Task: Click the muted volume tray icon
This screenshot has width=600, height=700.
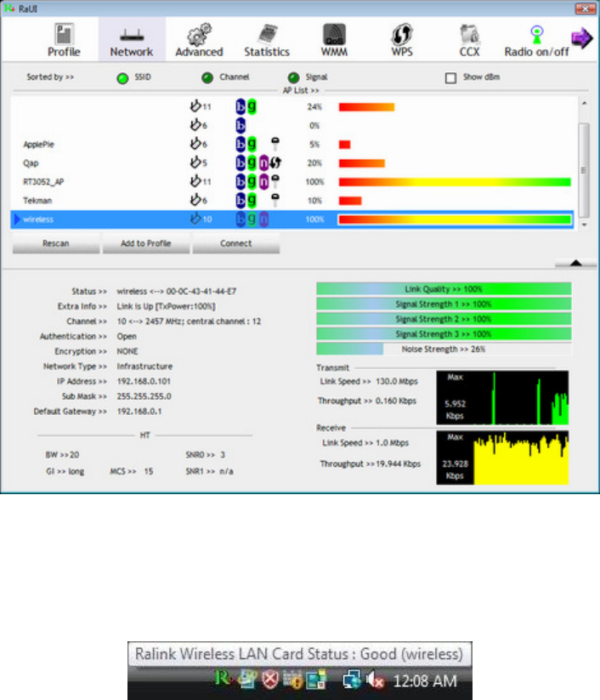Action: coord(375,680)
